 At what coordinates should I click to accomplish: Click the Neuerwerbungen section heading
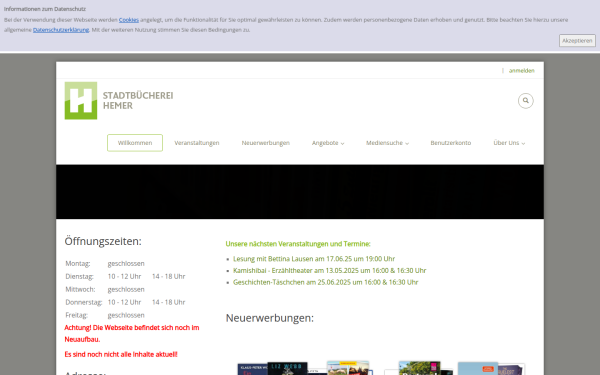[270, 318]
